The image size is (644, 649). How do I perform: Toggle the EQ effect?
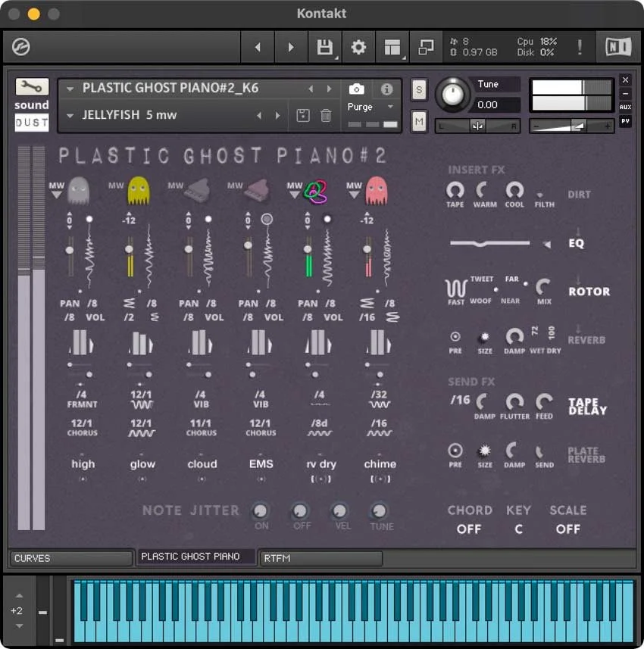pos(576,243)
